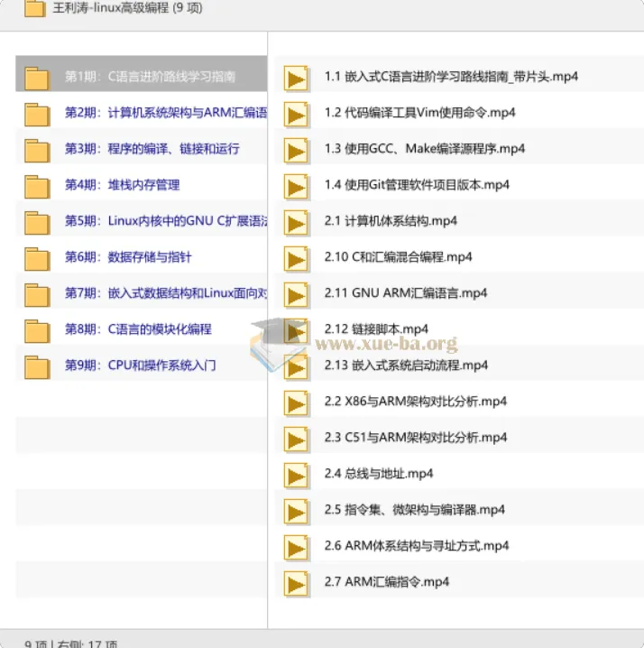
Task: Select file name 1.1 嵌入式C语言进阶学习路线指南_带片头.mp4
Action: [x=451, y=77]
